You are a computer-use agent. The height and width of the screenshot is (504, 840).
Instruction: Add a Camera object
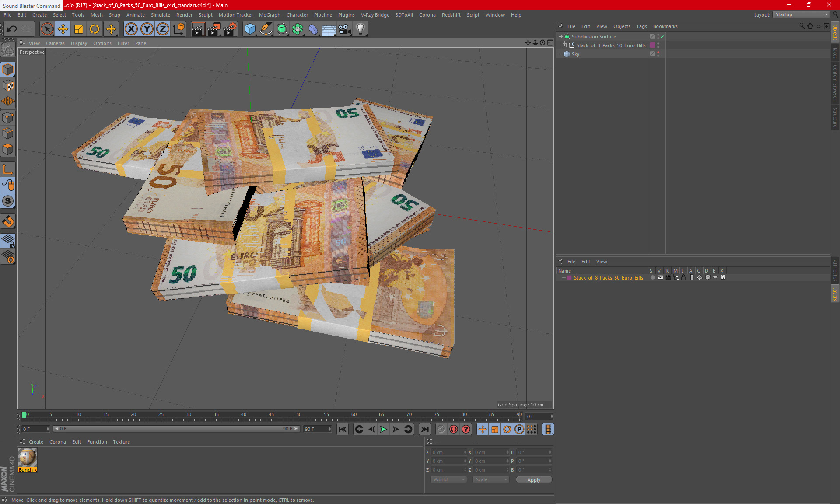pyautogui.click(x=345, y=29)
